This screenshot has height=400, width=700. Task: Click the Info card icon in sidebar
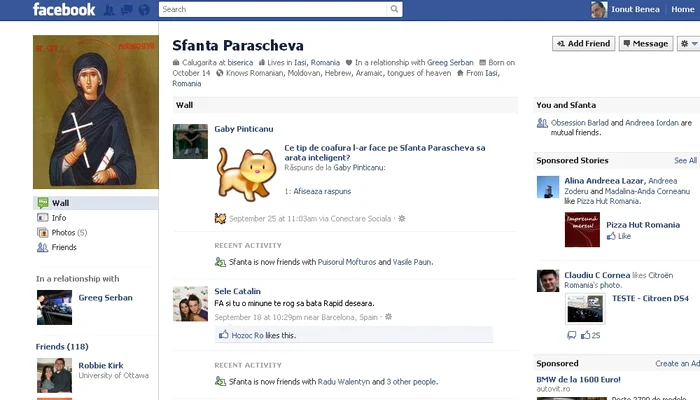42,217
